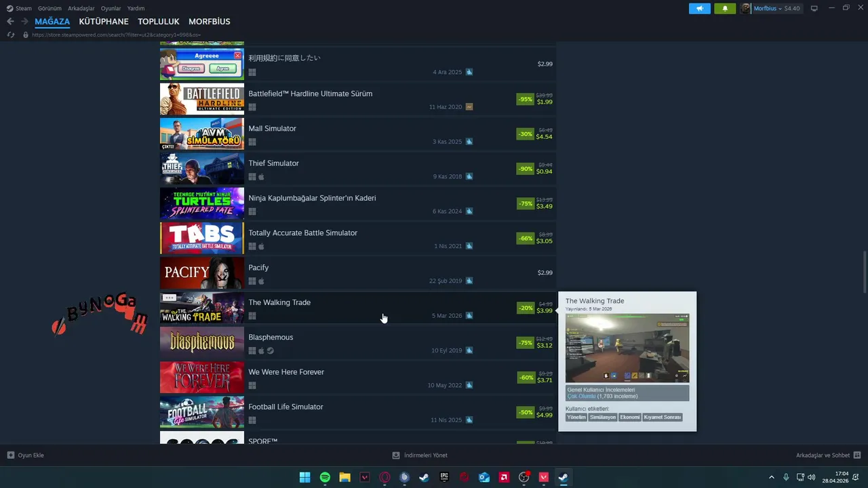Click the Apple platform icon under Totally Accurate Battle Simulator
868x488 pixels.
click(262, 246)
